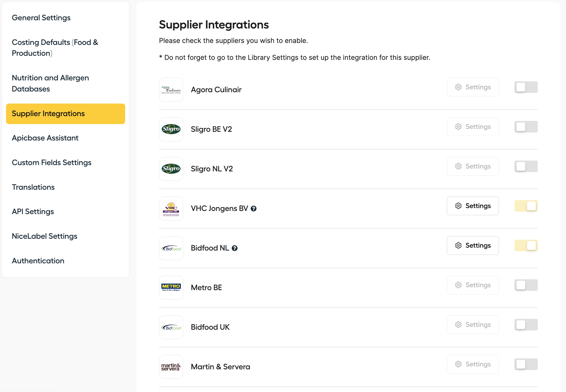This screenshot has width=566, height=392.
Task: Click the Sligro NL V2 logo
Action: [171, 169]
